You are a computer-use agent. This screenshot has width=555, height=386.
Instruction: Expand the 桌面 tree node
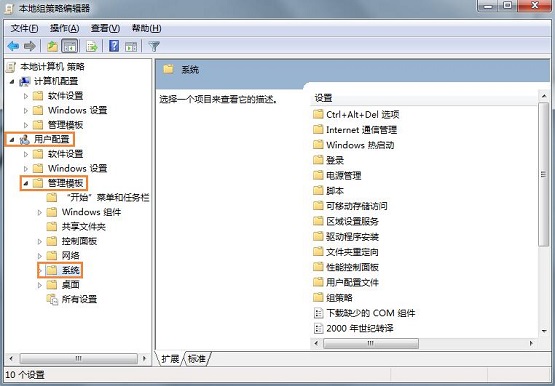click(x=40, y=285)
